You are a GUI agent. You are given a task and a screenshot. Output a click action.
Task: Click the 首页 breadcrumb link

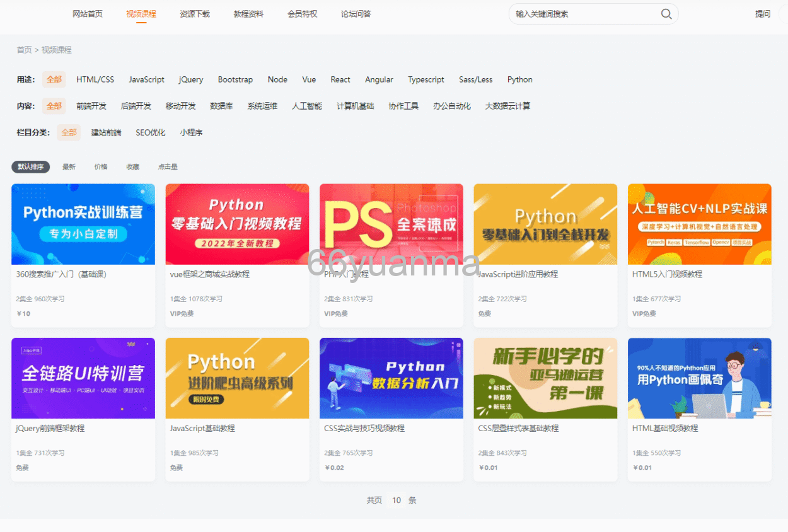(x=24, y=50)
